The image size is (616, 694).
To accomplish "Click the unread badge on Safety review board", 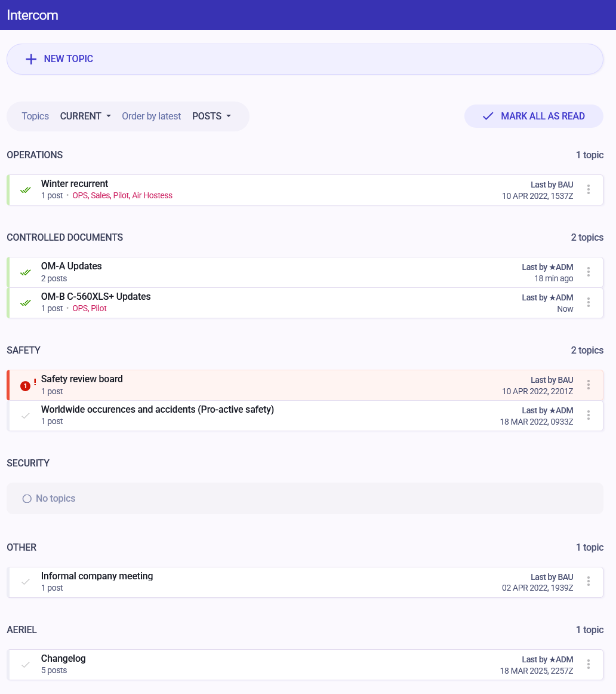I will [x=25, y=386].
